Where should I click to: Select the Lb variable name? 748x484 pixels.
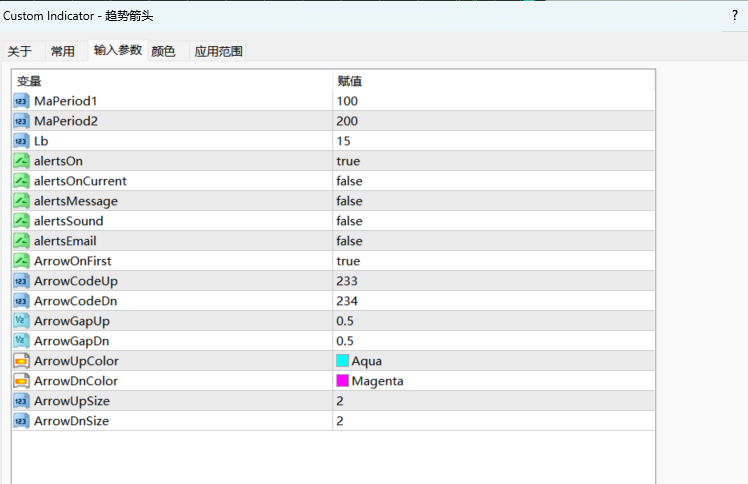click(41, 141)
